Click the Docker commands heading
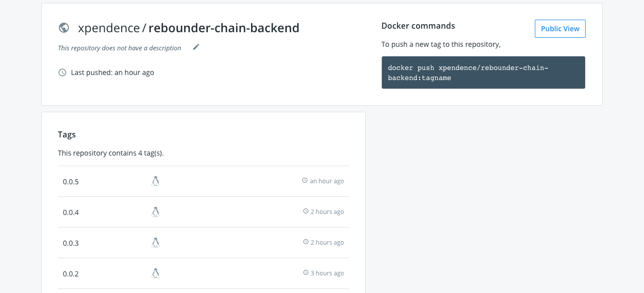This screenshot has width=644, height=293. pyautogui.click(x=418, y=26)
